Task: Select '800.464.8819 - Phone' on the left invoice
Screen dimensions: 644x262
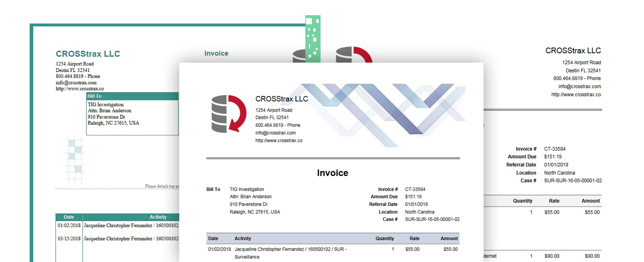Action: click(x=78, y=76)
